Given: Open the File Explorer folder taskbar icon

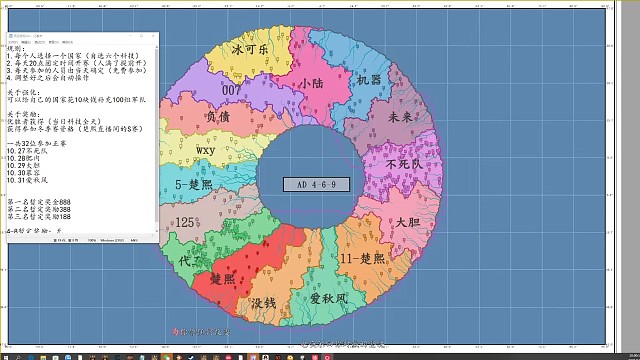Looking at the screenshot, I should tap(43, 358).
